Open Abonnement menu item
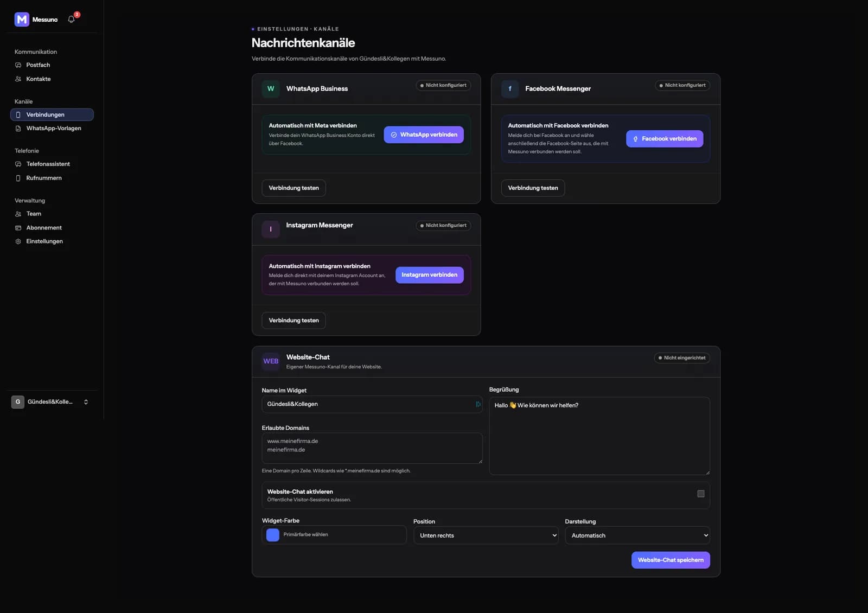868x613 pixels. (x=52, y=228)
